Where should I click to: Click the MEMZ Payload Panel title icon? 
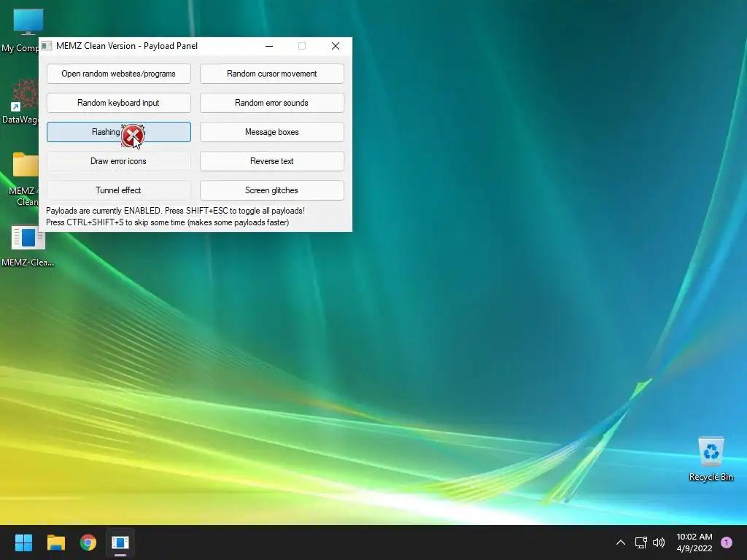point(46,46)
